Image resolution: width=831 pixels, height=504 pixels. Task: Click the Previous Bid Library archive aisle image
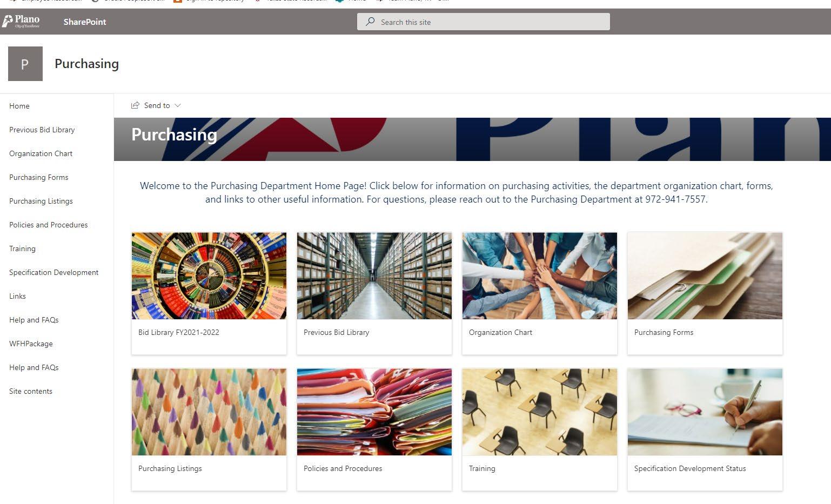pyautogui.click(x=374, y=276)
